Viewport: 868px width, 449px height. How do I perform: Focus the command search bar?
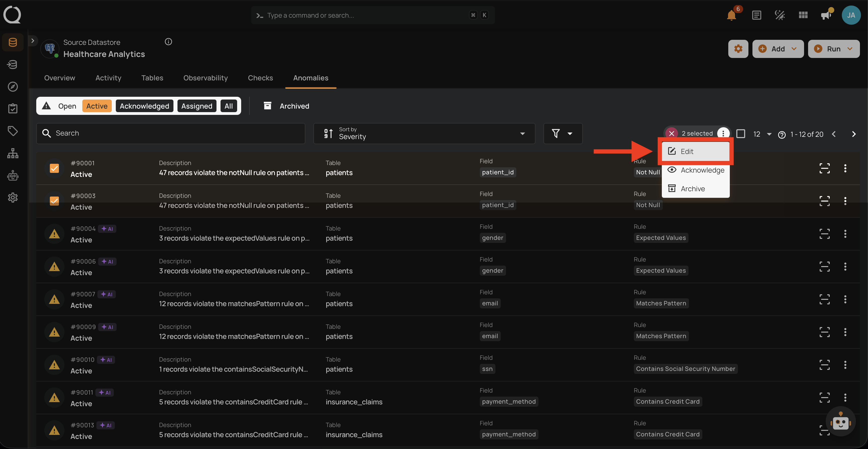[373, 15]
